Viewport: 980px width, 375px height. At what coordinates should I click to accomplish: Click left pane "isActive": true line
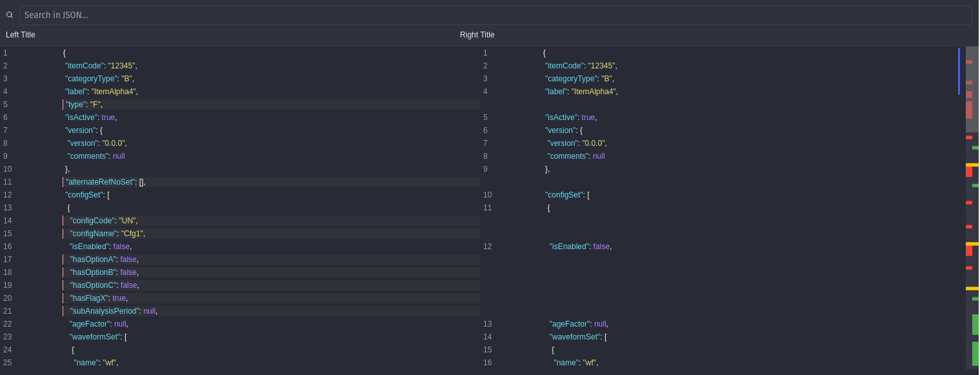pyautogui.click(x=91, y=117)
